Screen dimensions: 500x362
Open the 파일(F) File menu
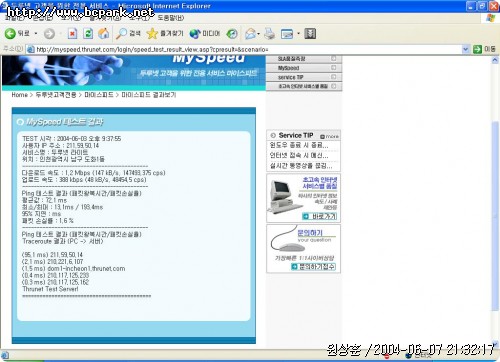pyautogui.click(x=14, y=18)
